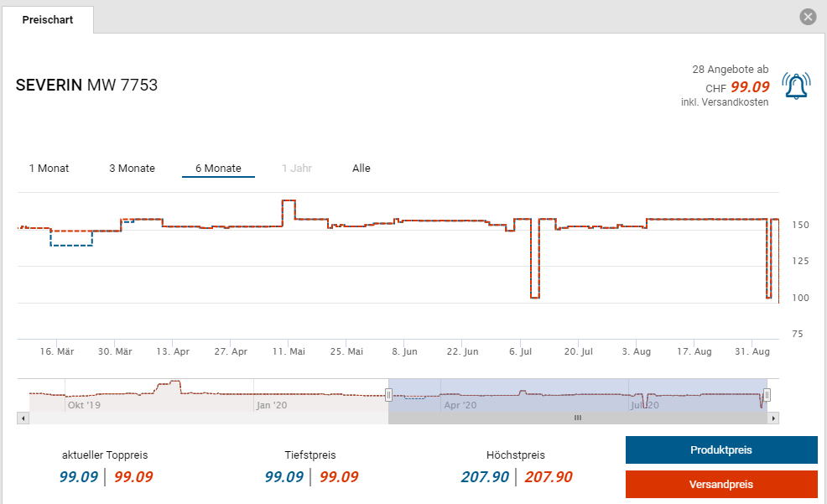Switch chart range to 1 Monat

click(x=49, y=169)
